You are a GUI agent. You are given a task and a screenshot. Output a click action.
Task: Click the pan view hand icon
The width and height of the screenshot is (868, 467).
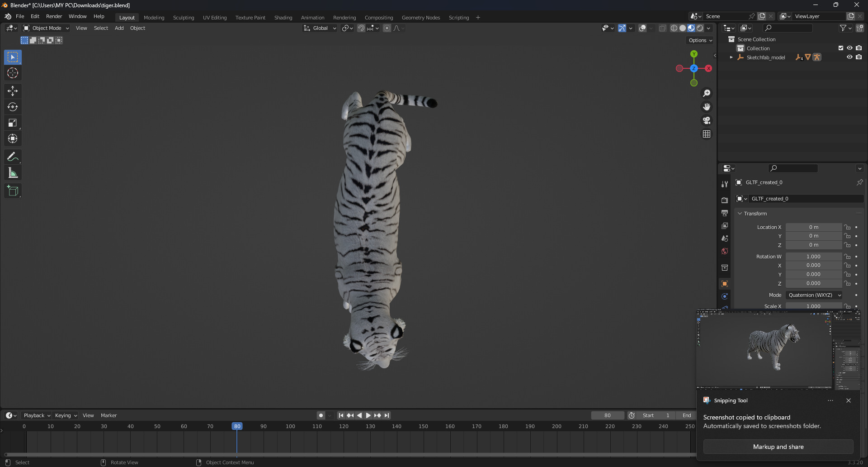click(x=707, y=107)
